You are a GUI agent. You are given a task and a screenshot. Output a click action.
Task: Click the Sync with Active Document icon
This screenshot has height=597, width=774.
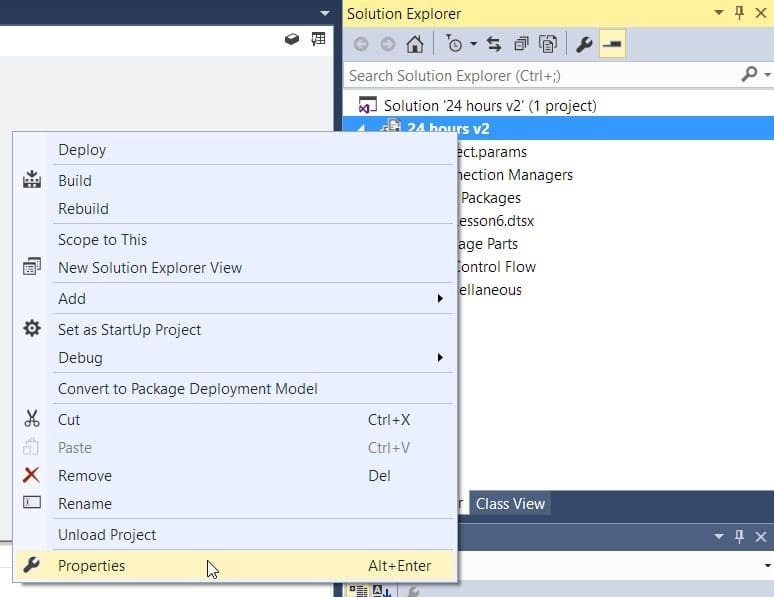coord(494,44)
